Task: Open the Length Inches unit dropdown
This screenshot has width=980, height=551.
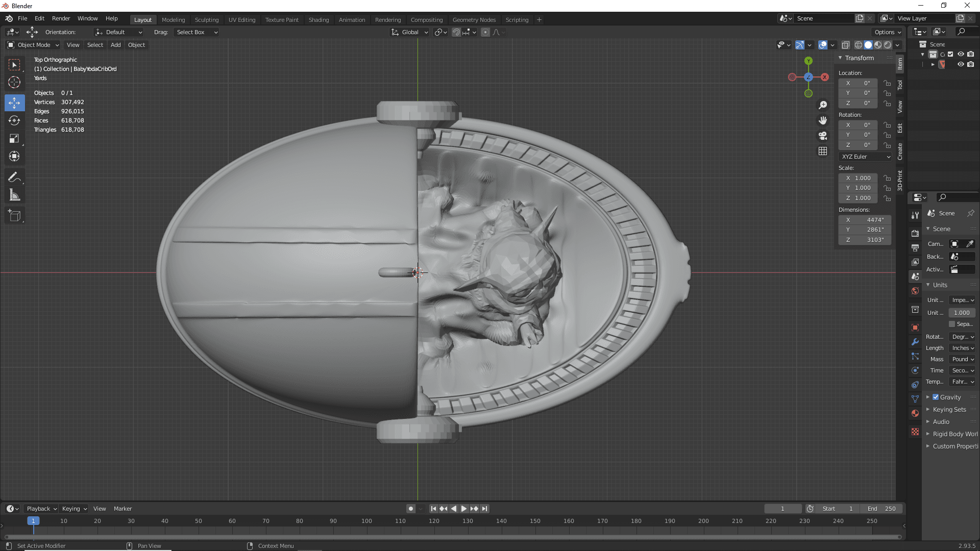Action: tap(963, 348)
